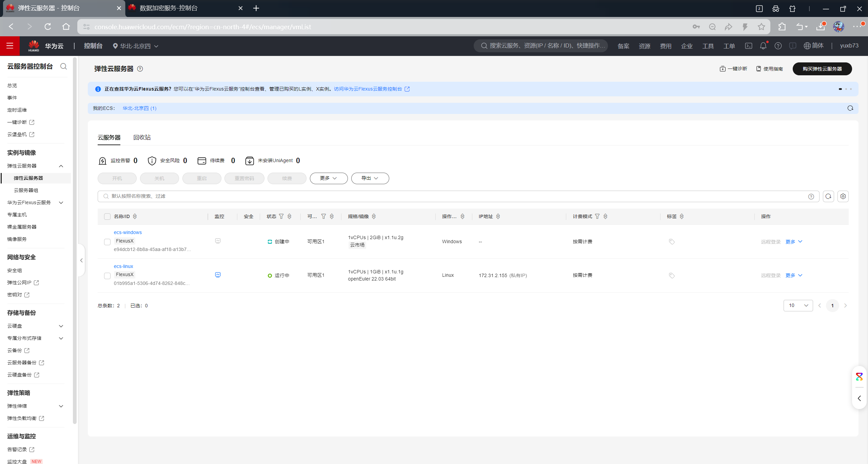Select the ecs-windows row checkbox
The width and height of the screenshot is (868, 464).
coord(107,242)
